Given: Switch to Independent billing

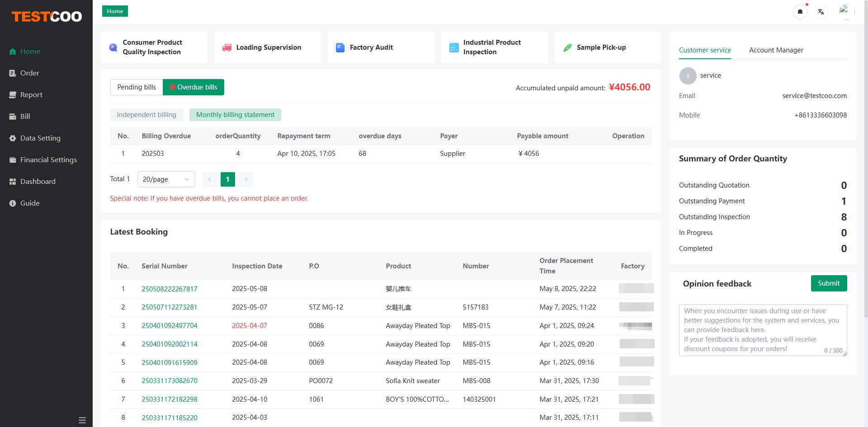Looking at the screenshot, I should point(146,115).
